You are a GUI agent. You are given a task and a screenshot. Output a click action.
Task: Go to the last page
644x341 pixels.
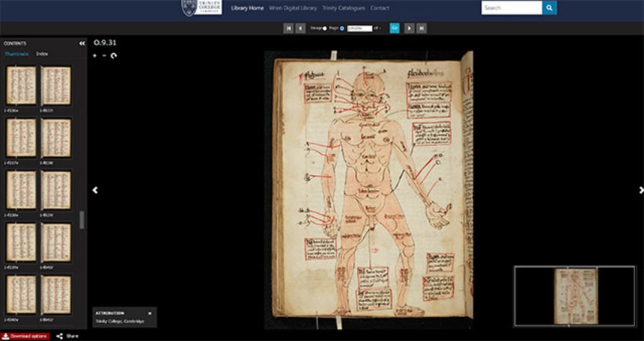coord(422,28)
